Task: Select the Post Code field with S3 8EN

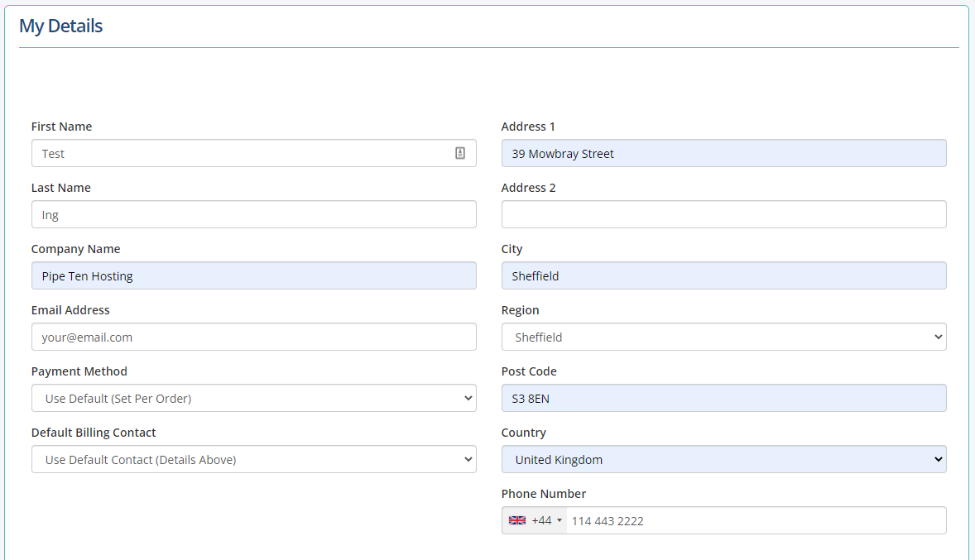Action: click(723, 398)
